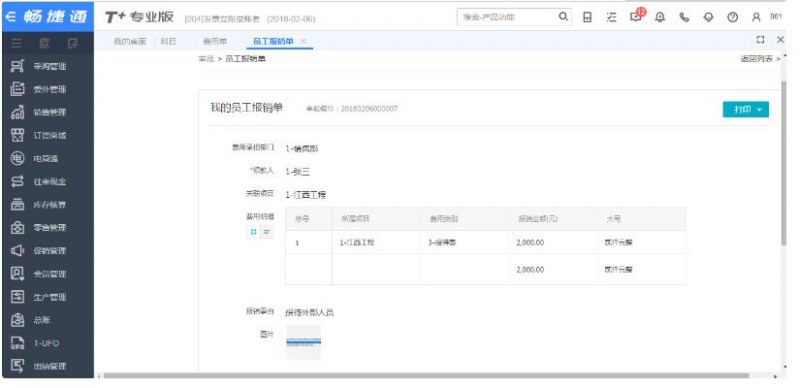Select the 员工报销单 tab

point(273,41)
